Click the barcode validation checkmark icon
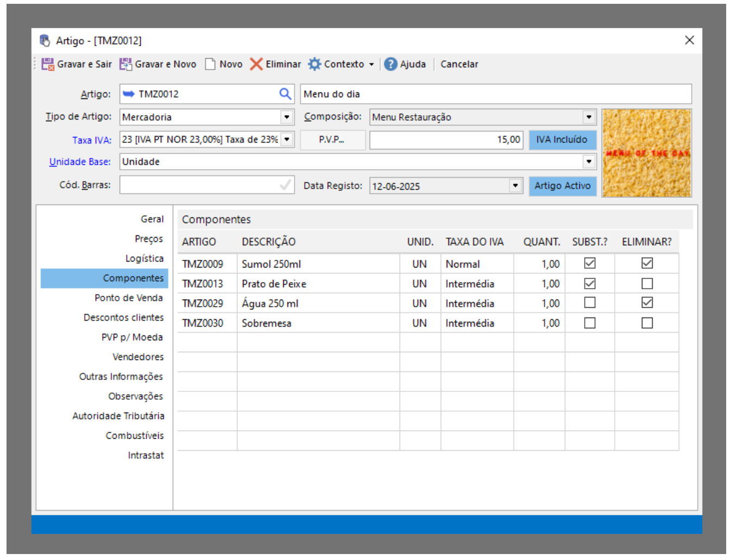731x560 pixels. tap(285, 185)
